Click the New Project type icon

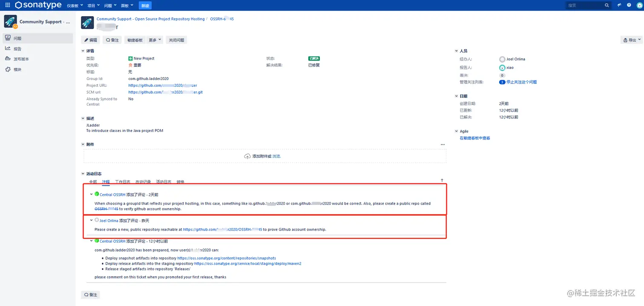coord(130,58)
